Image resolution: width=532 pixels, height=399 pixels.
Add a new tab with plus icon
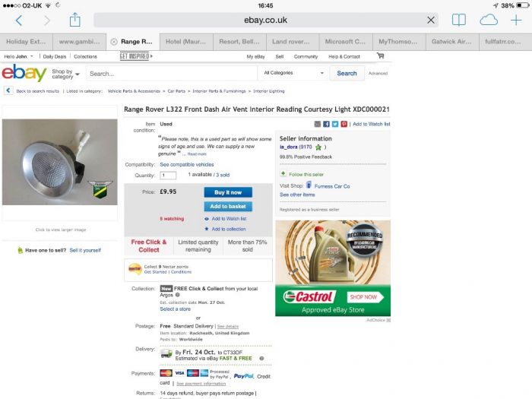point(516,20)
